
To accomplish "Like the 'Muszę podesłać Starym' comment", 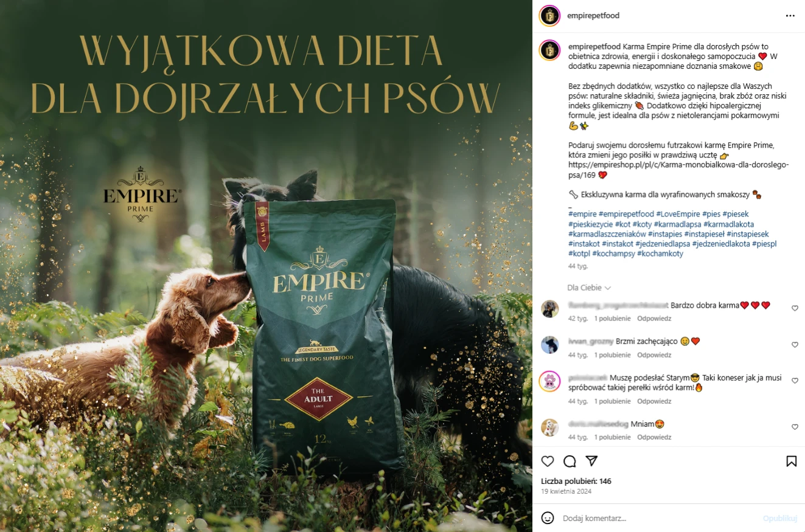I will pos(795,381).
